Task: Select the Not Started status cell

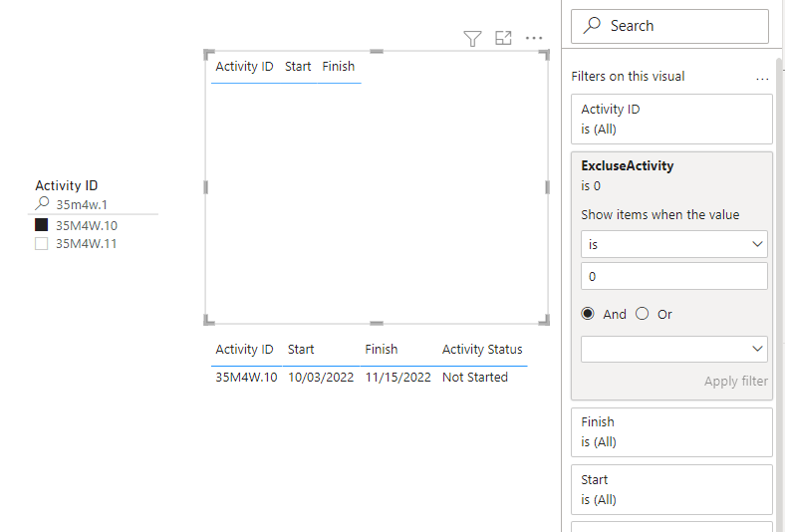Action: click(475, 377)
